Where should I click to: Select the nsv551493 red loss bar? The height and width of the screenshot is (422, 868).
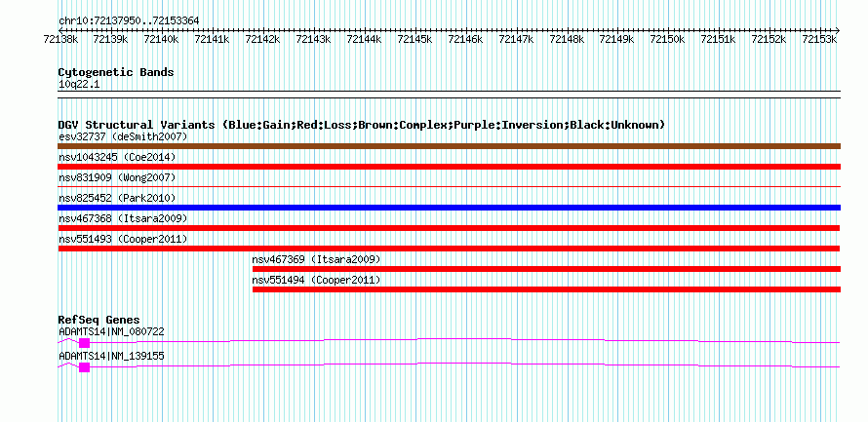[449, 249]
